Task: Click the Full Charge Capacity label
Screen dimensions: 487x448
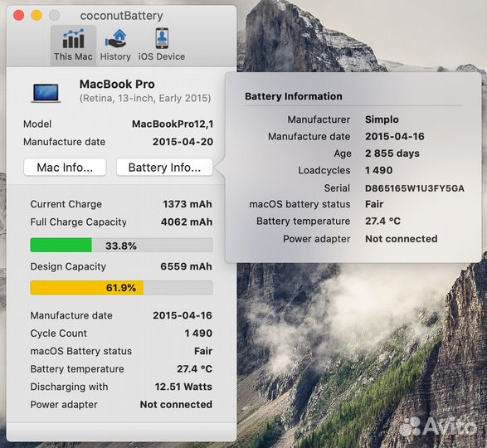Action: pos(79,222)
